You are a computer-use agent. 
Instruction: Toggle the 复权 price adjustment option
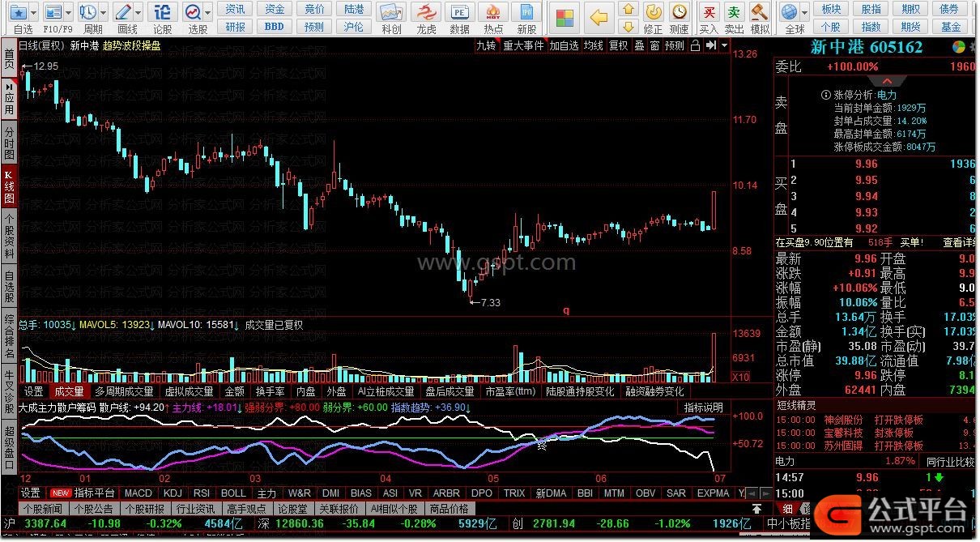click(618, 45)
